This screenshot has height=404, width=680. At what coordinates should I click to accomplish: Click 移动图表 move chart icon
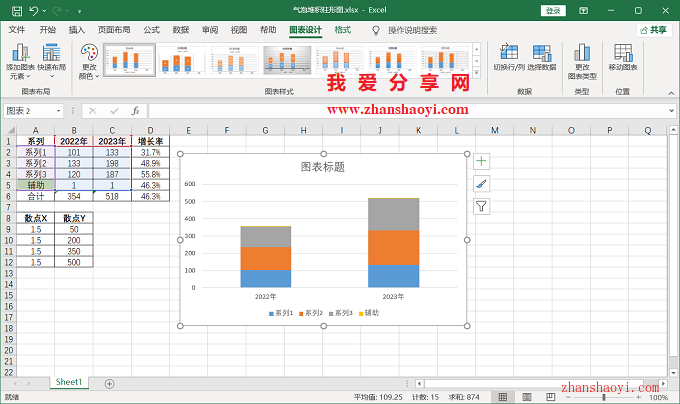[623, 57]
